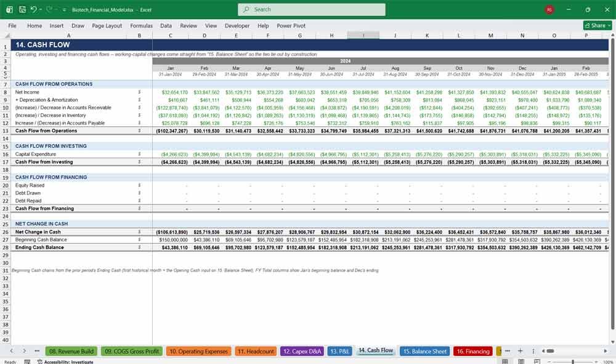This screenshot has width=616, height=364.
Task: Switch to 15. Balance Sheet tab
Action: (424, 351)
